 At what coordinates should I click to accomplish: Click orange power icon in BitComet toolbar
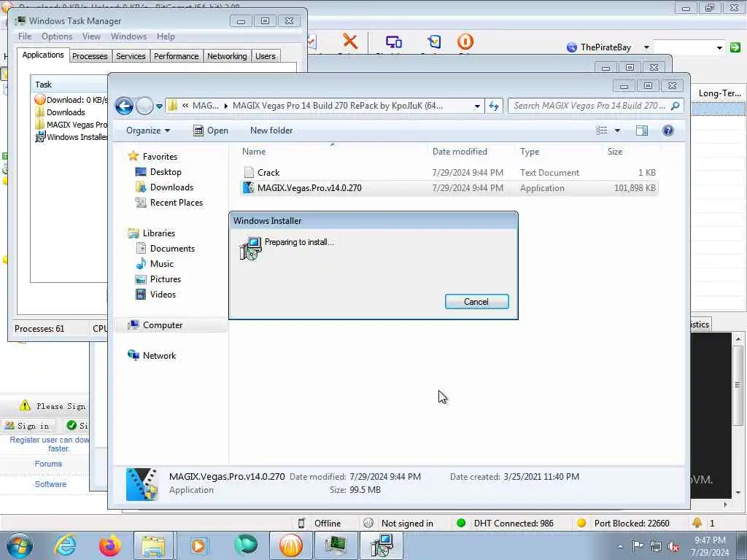click(x=465, y=42)
